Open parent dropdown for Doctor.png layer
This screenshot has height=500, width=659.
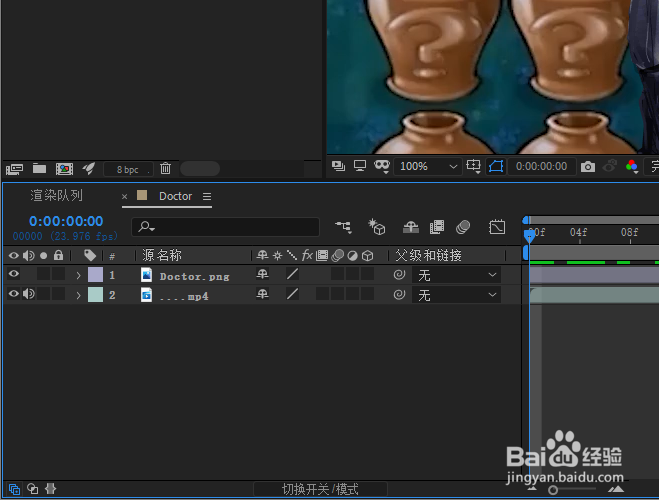point(456,275)
